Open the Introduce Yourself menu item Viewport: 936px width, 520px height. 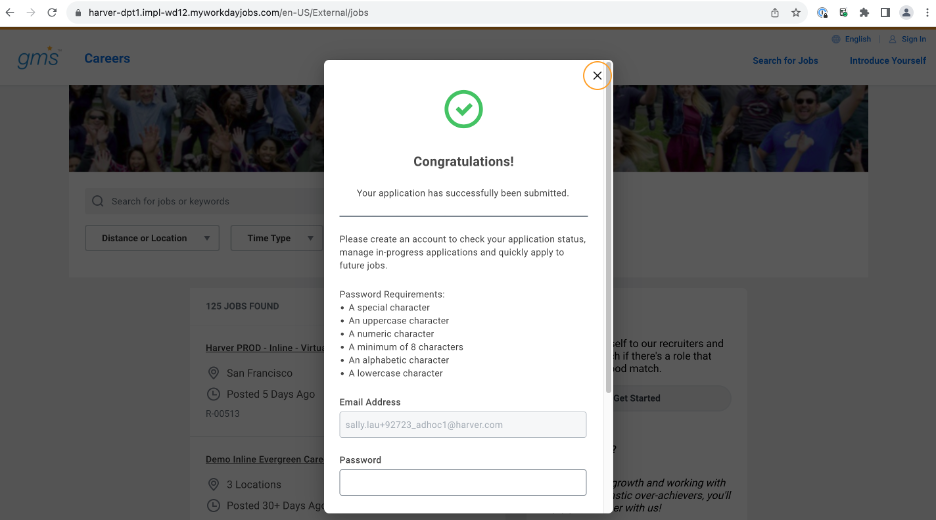point(888,61)
